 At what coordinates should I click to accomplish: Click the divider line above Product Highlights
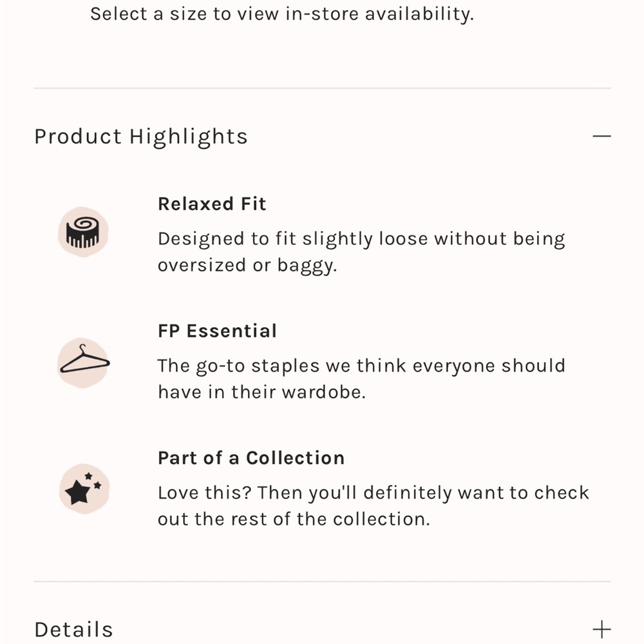point(322,88)
